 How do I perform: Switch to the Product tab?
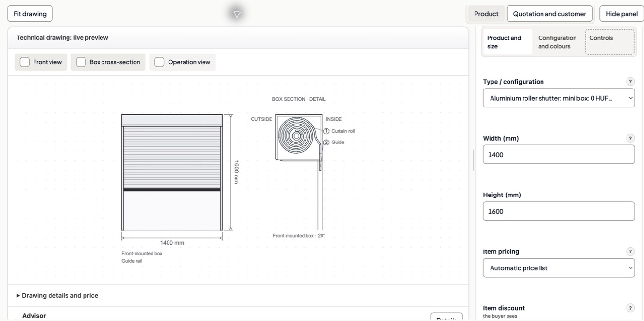click(486, 14)
